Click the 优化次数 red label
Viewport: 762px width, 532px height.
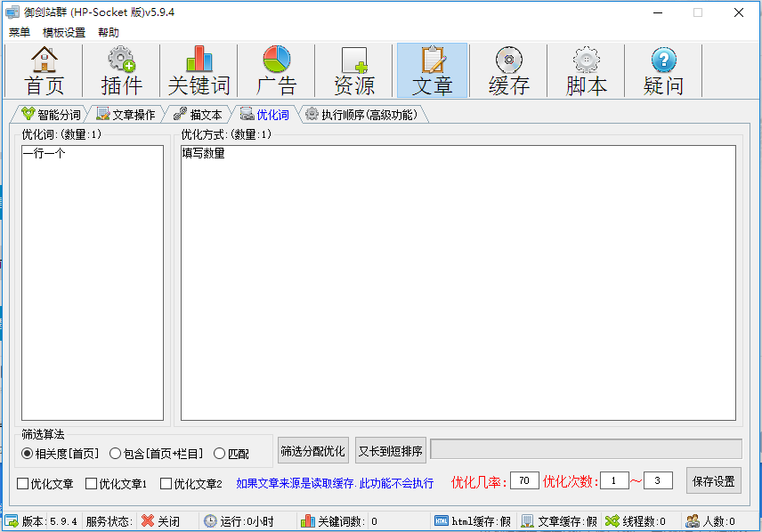pos(570,481)
